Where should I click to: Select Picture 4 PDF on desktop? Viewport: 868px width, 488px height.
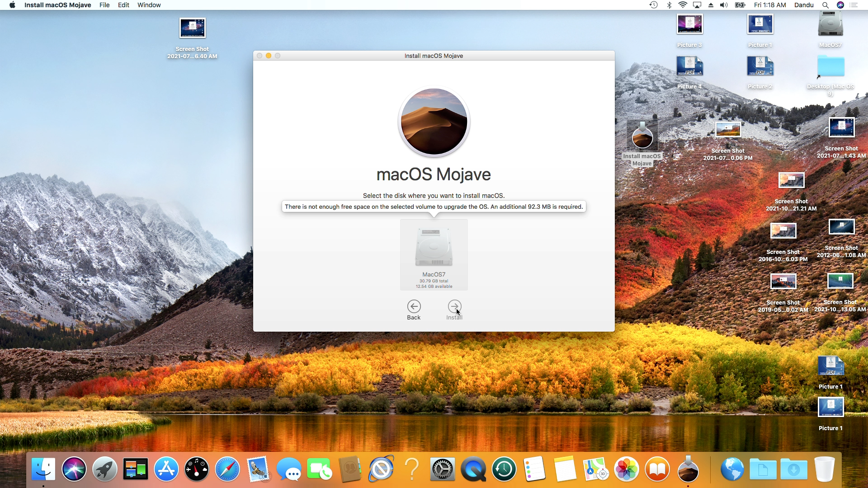[x=690, y=66]
